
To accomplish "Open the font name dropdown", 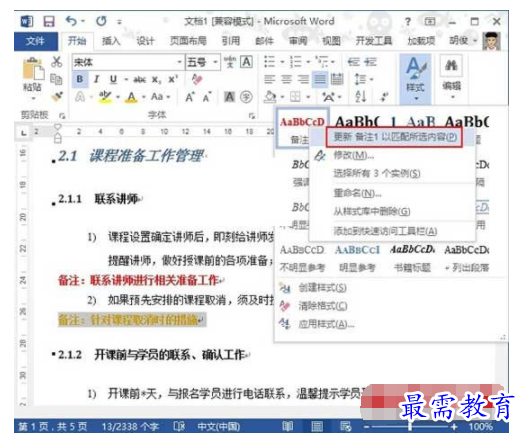I will (179, 62).
